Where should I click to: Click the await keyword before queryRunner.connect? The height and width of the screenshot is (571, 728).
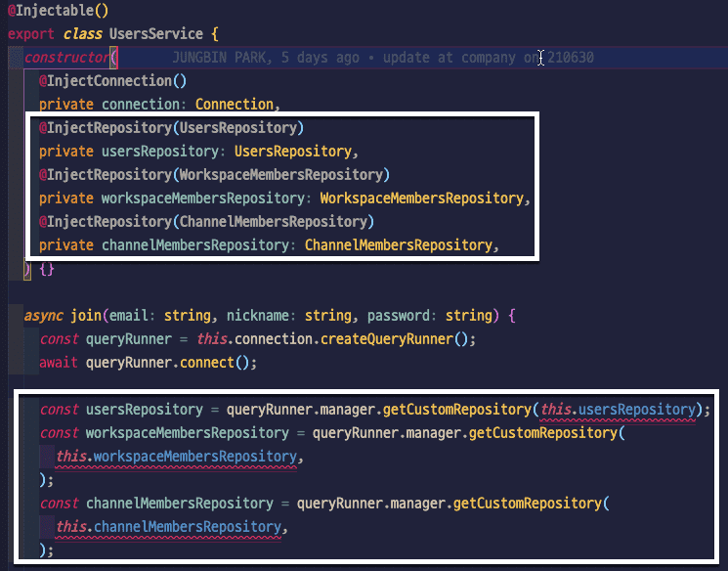pyautogui.click(x=58, y=363)
